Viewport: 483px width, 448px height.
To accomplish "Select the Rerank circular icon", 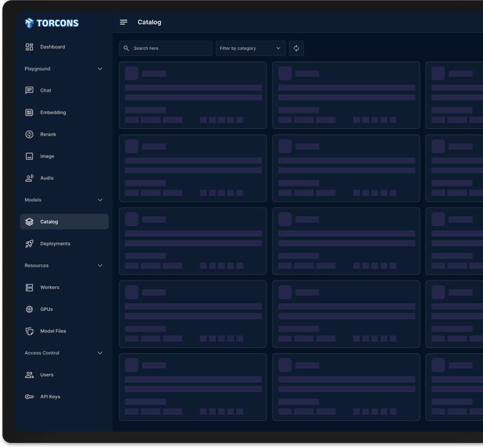I will (29, 134).
